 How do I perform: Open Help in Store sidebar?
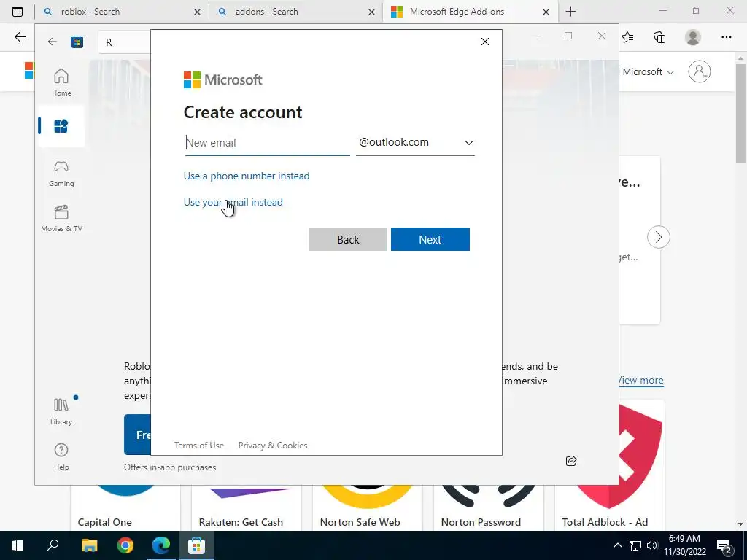click(x=61, y=456)
